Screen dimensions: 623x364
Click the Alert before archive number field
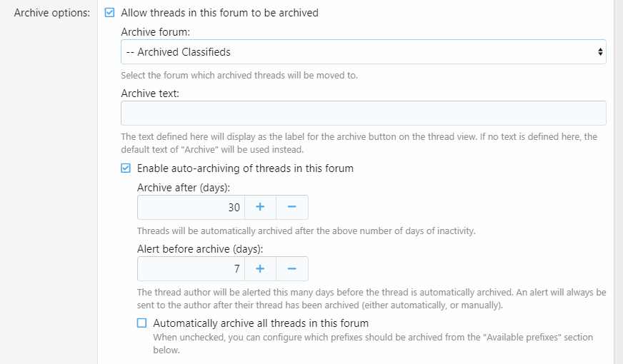pos(191,269)
